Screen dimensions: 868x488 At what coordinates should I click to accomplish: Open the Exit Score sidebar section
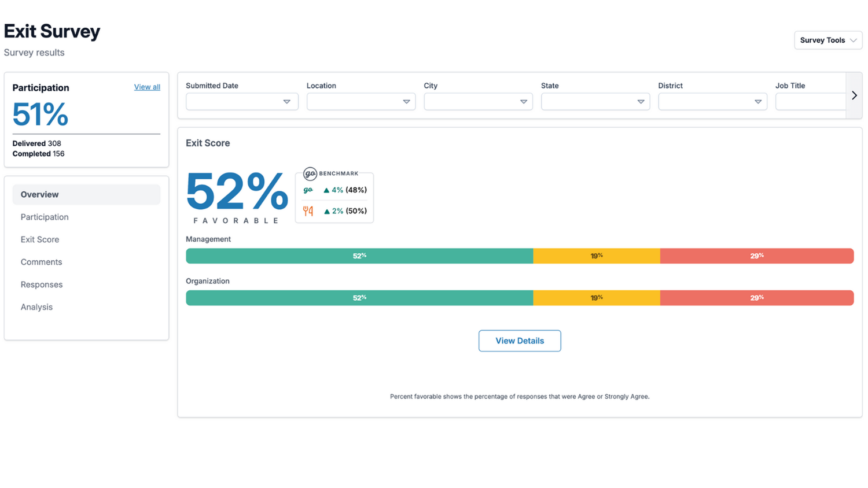(x=40, y=239)
